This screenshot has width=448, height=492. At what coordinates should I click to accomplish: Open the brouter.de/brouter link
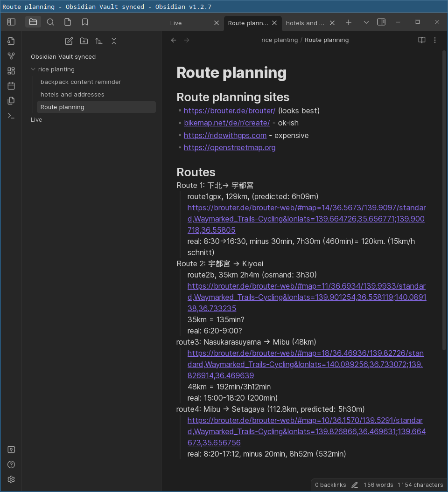point(230,111)
